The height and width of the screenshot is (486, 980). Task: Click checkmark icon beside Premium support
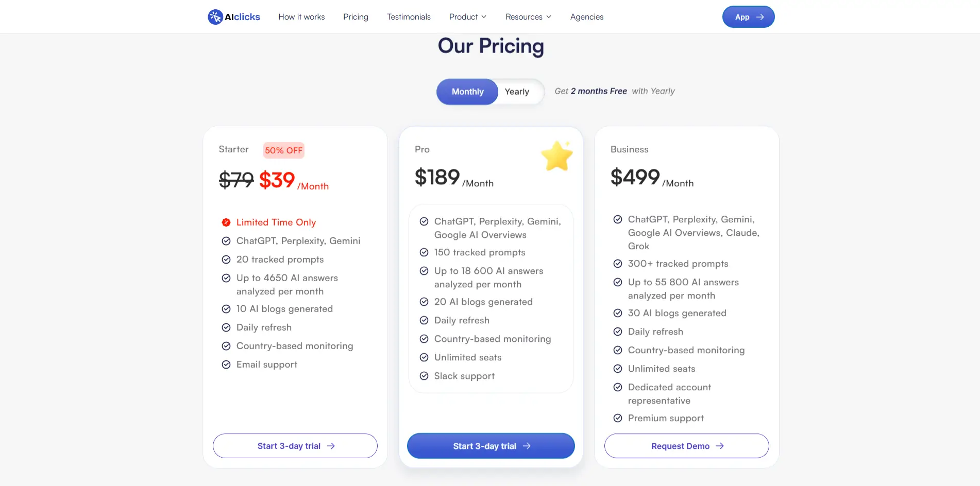[617, 418]
